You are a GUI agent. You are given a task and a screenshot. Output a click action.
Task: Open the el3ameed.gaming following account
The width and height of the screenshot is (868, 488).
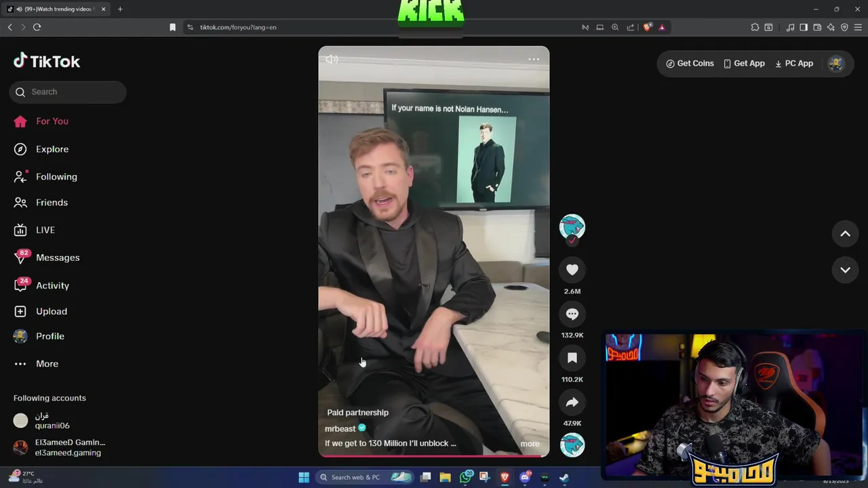point(60,447)
